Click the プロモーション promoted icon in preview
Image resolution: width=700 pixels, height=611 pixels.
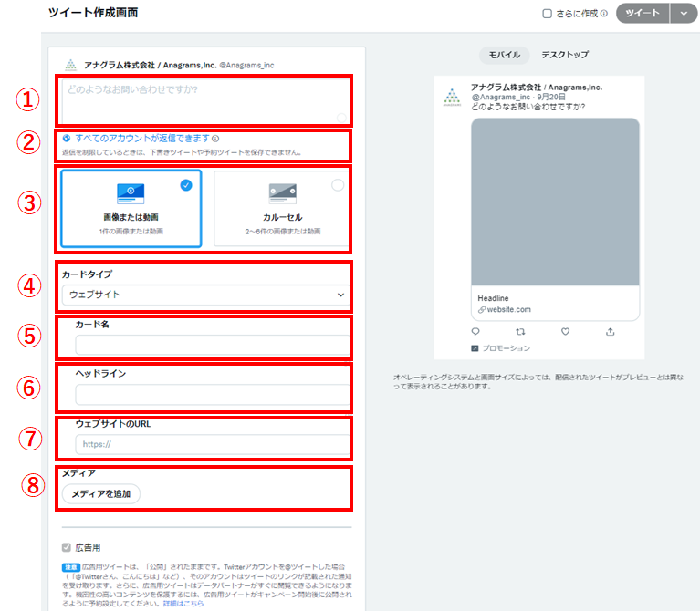(x=475, y=348)
